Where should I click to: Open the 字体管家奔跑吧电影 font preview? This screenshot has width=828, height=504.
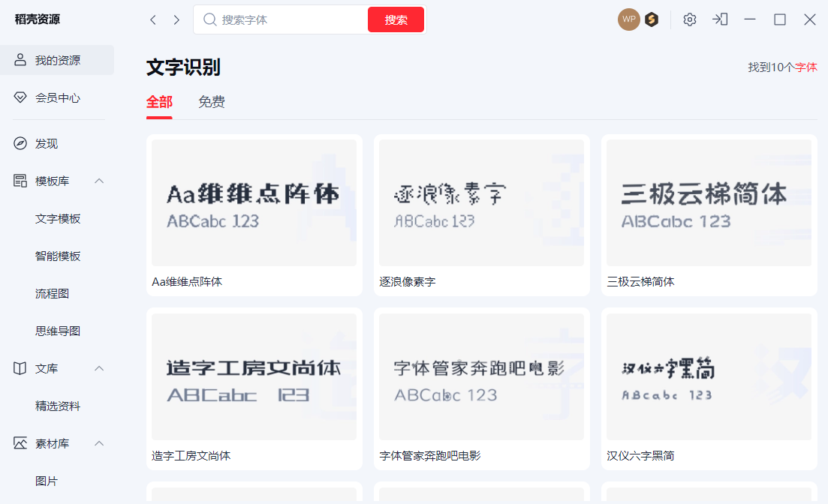tap(482, 376)
